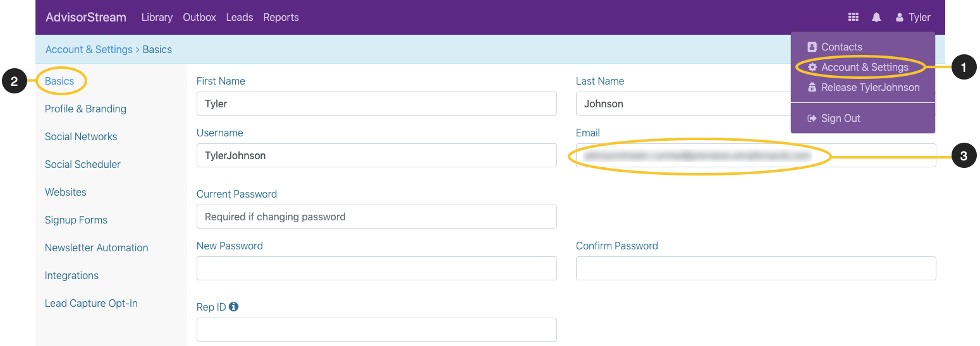The width and height of the screenshot is (980, 346).
Task: Focus the Current Password field
Action: [x=377, y=217]
